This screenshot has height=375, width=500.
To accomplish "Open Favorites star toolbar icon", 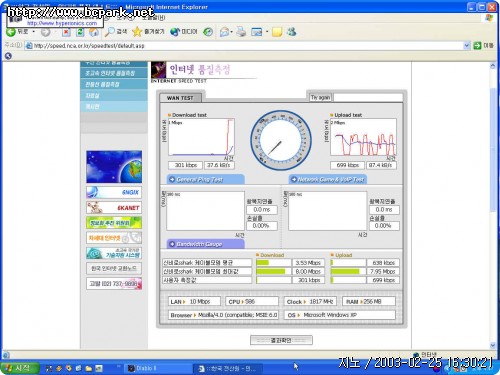I will [x=137, y=32].
